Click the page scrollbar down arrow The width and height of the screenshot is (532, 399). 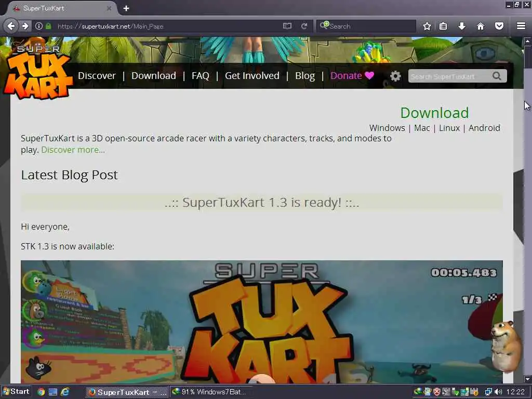[527, 379]
